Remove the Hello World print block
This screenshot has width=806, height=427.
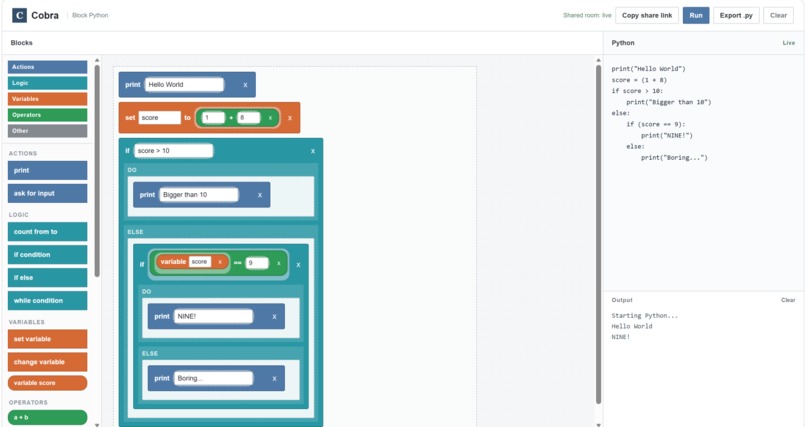(245, 85)
